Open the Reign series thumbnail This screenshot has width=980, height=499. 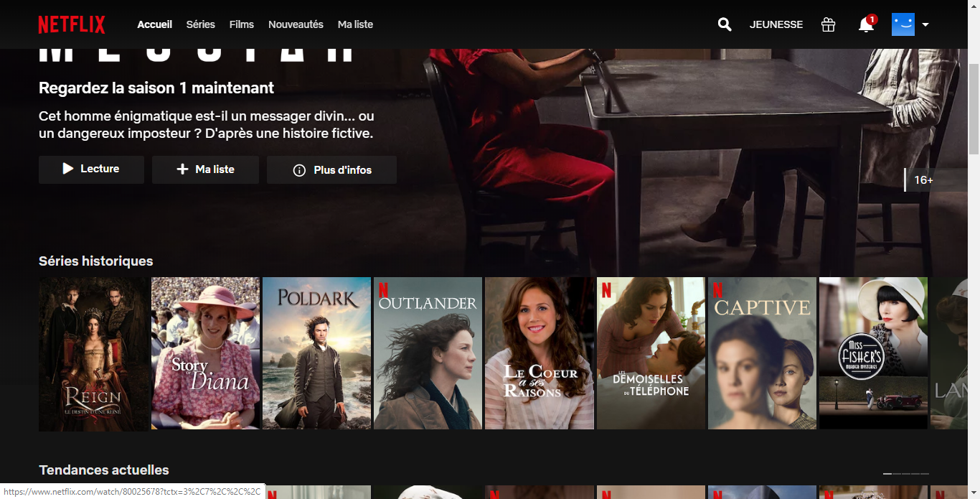(94, 353)
